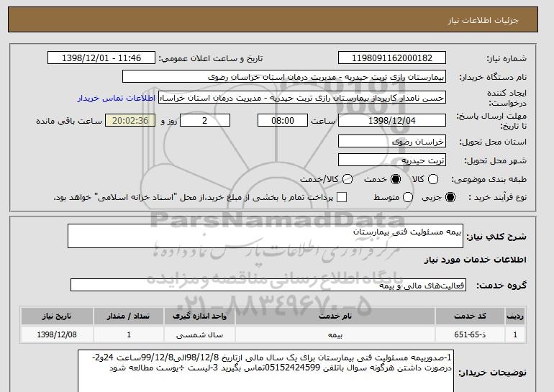Click the تعداد / مقدار column header
Viewport: 554px width, 392px height.
click(x=129, y=316)
